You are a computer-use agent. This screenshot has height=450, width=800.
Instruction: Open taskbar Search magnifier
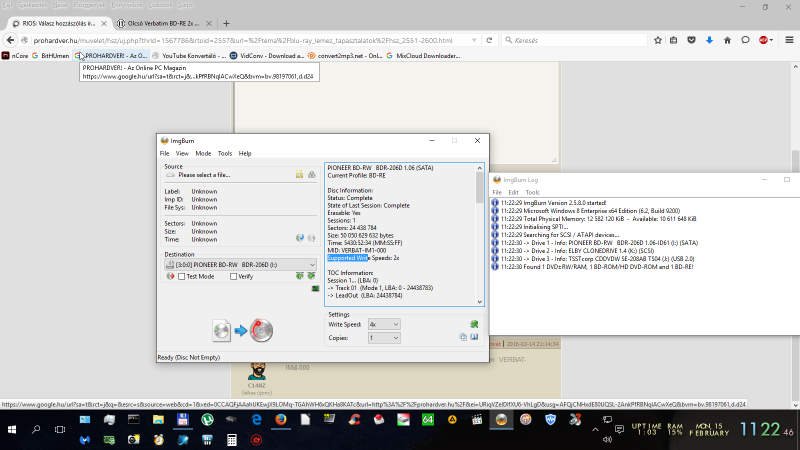coord(36,430)
